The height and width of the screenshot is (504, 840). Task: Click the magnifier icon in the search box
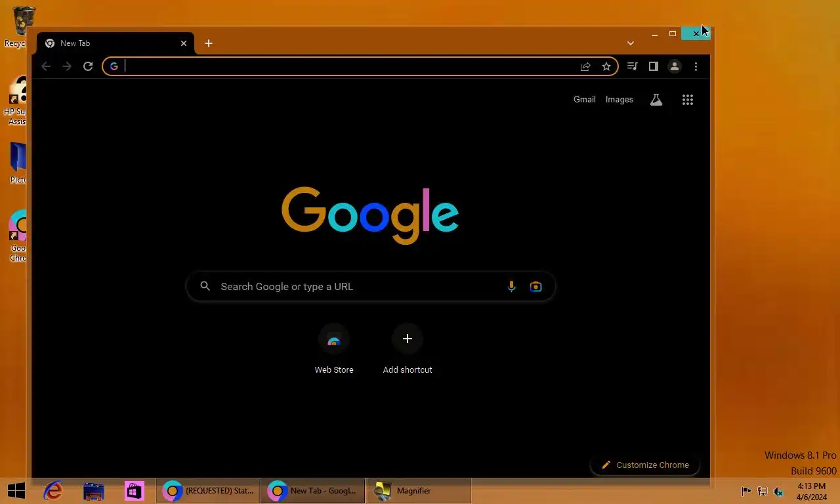[x=205, y=286]
